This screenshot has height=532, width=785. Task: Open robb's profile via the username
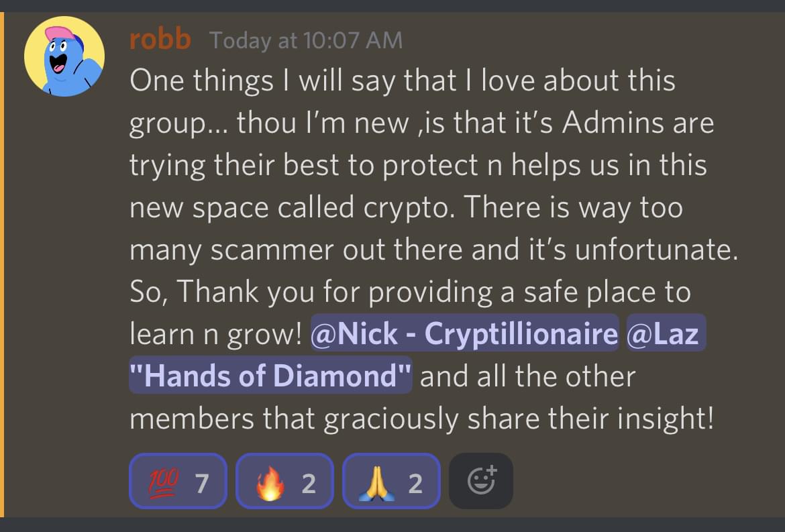pyautogui.click(x=160, y=39)
